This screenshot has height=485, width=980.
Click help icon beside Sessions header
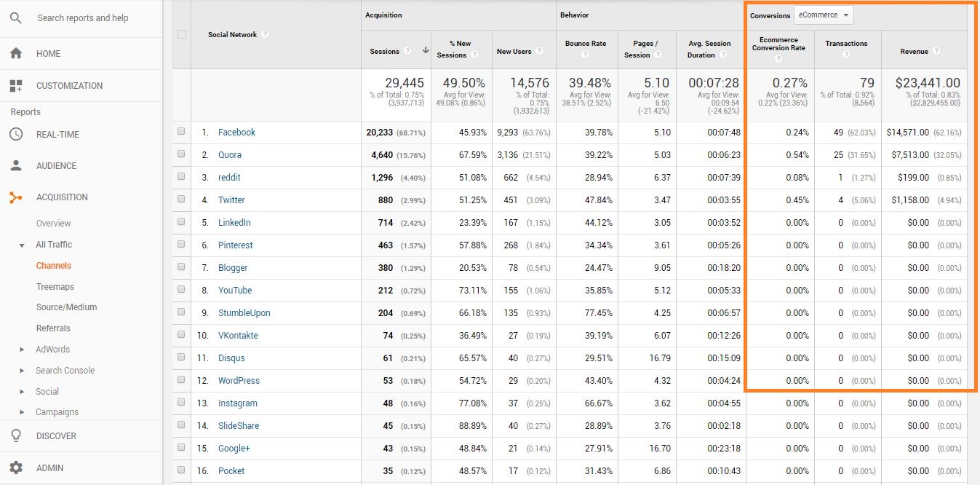[x=407, y=51]
